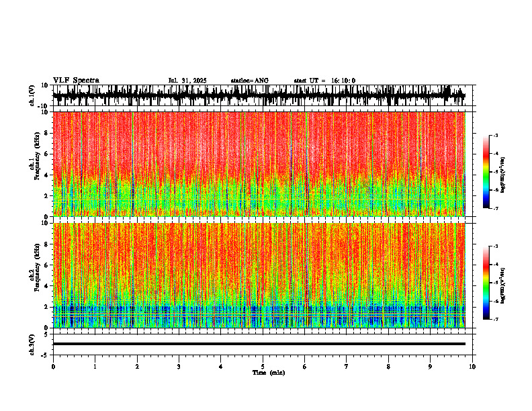Screen dimensions: 532x411
Task: Click the time axis tick label '7'
Action: (x=347, y=367)
